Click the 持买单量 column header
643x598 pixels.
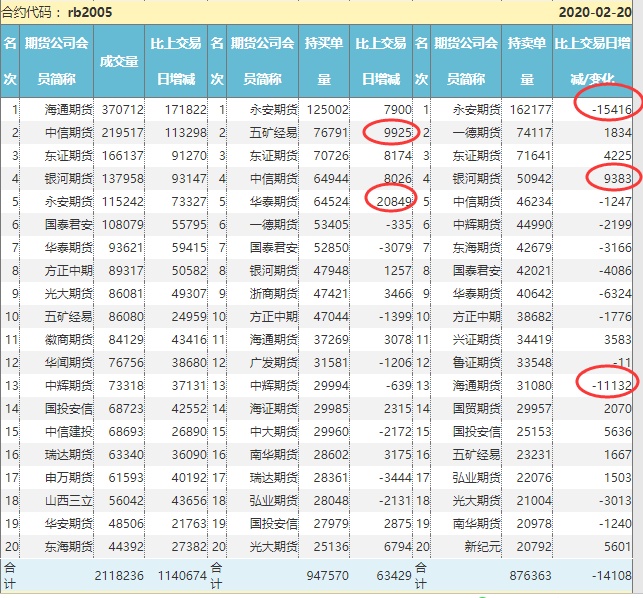pyautogui.click(x=324, y=61)
